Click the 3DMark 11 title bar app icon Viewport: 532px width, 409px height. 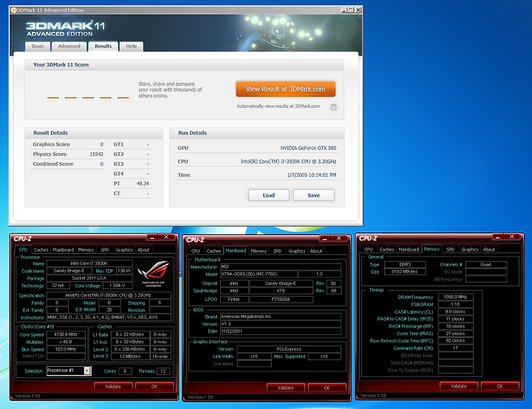pyautogui.click(x=13, y=10)
